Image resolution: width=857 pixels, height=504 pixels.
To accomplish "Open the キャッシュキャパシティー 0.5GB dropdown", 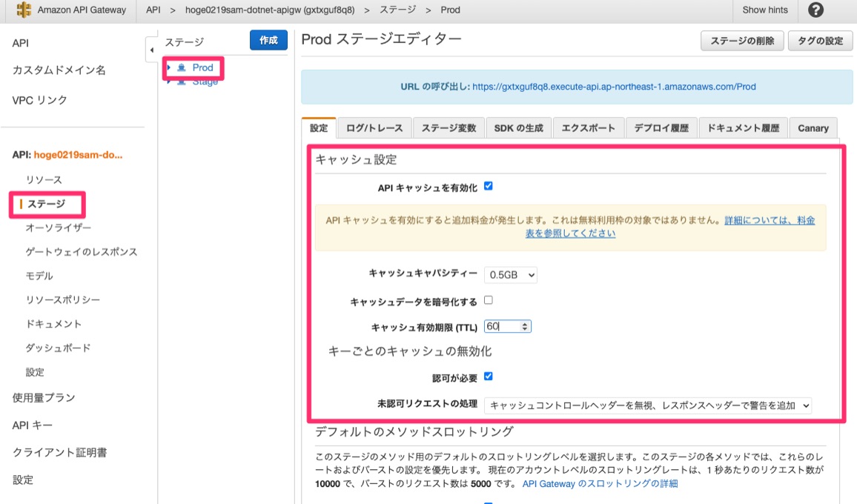I will point(510,275).
